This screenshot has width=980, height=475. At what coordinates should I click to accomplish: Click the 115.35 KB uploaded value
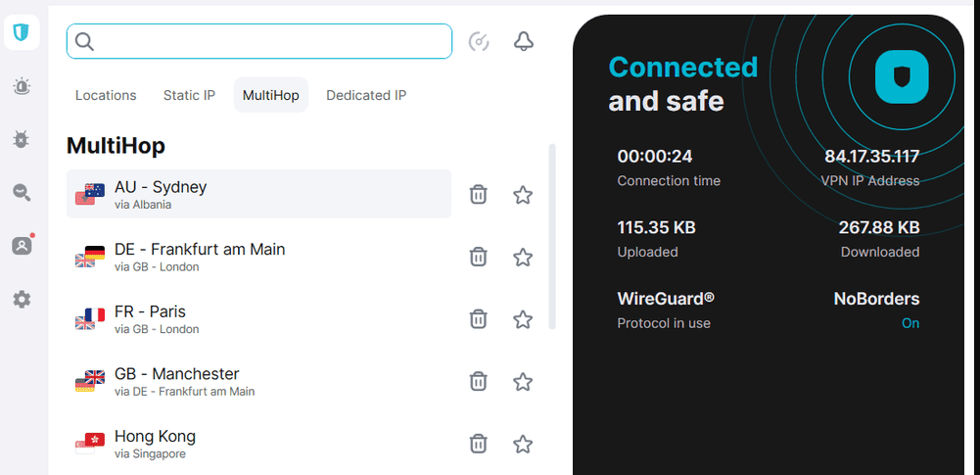[656, 227]
